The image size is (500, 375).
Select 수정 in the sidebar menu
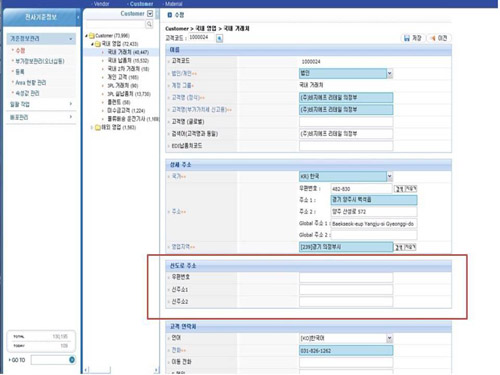pyautogui.click(x=20, y=50)
